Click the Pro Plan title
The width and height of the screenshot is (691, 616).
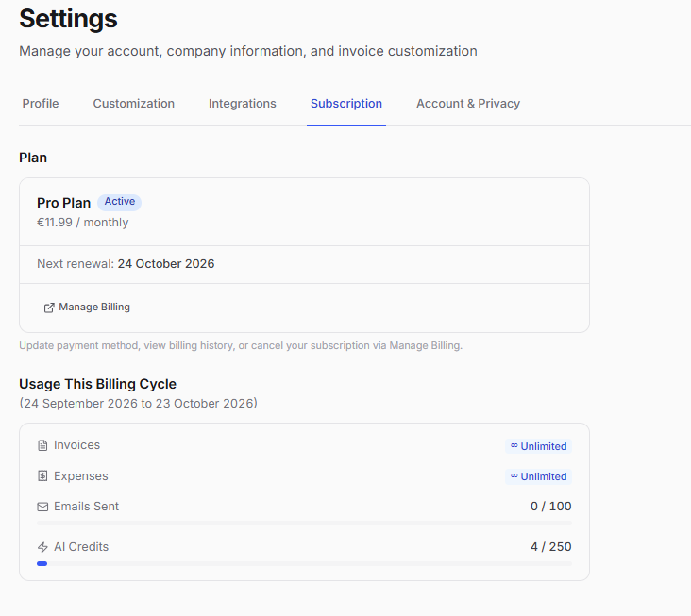tap(63, 203)
